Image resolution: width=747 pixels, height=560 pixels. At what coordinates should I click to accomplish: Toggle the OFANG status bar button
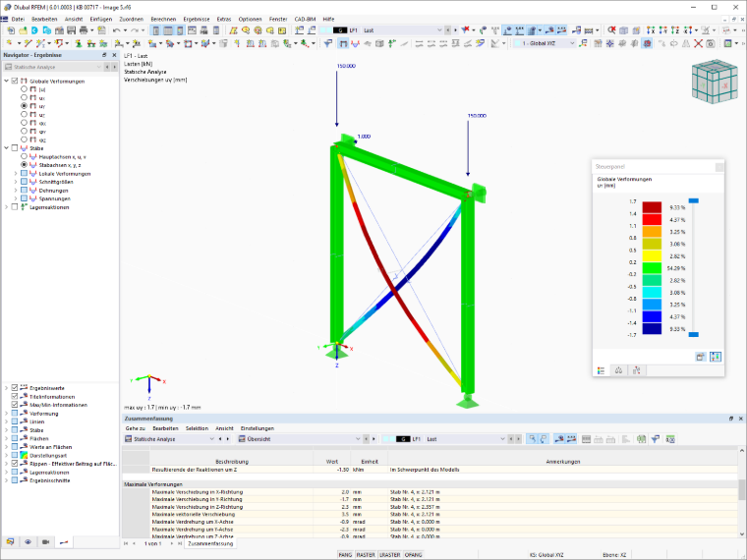click(x=413, y=555)
